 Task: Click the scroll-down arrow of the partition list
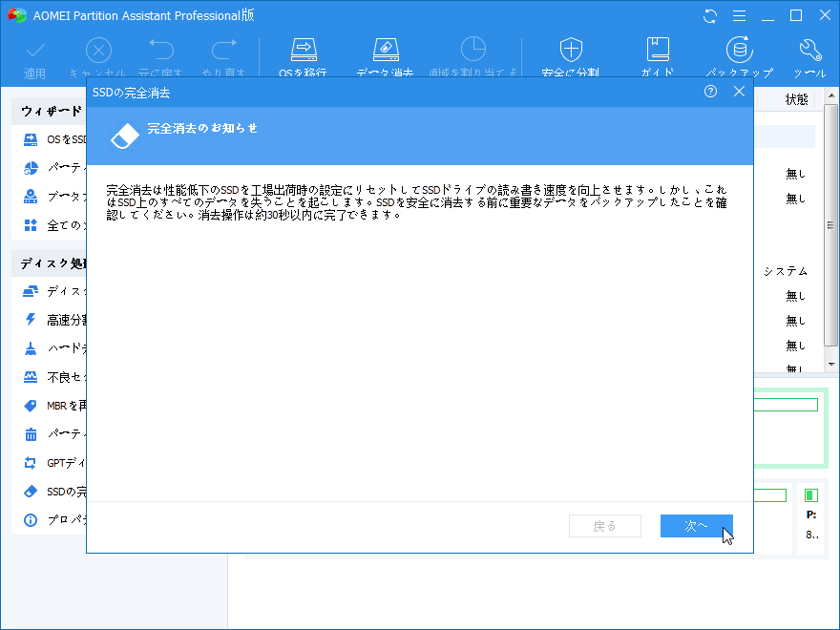pos(830,365)
